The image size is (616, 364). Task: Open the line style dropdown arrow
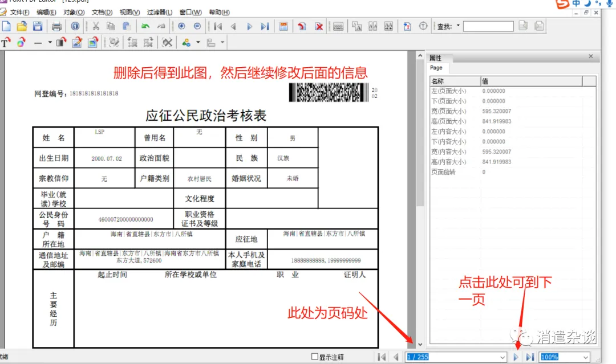pyautogui.click(x=50, y=42)
